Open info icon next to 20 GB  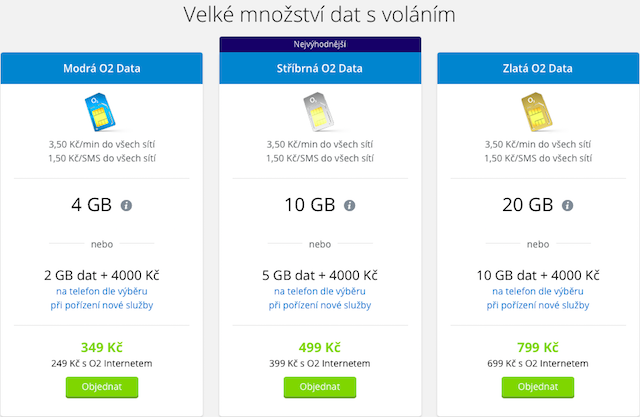tap(567, 206)
